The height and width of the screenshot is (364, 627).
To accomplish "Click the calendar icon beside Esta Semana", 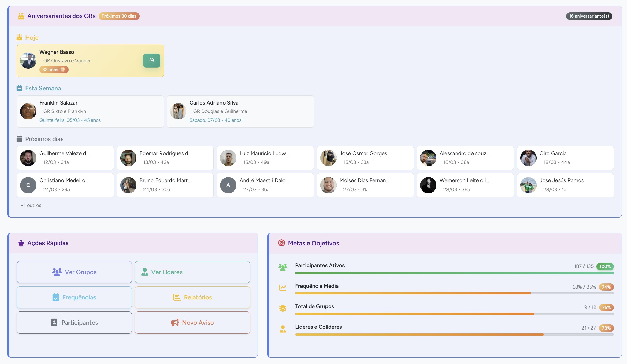I will pyautogui.click(x=19, y=88).
